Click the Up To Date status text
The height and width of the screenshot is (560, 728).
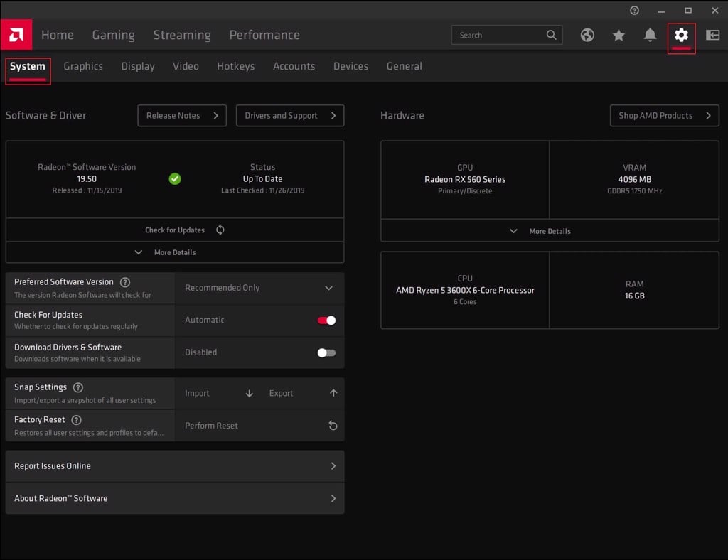point(262,179)
